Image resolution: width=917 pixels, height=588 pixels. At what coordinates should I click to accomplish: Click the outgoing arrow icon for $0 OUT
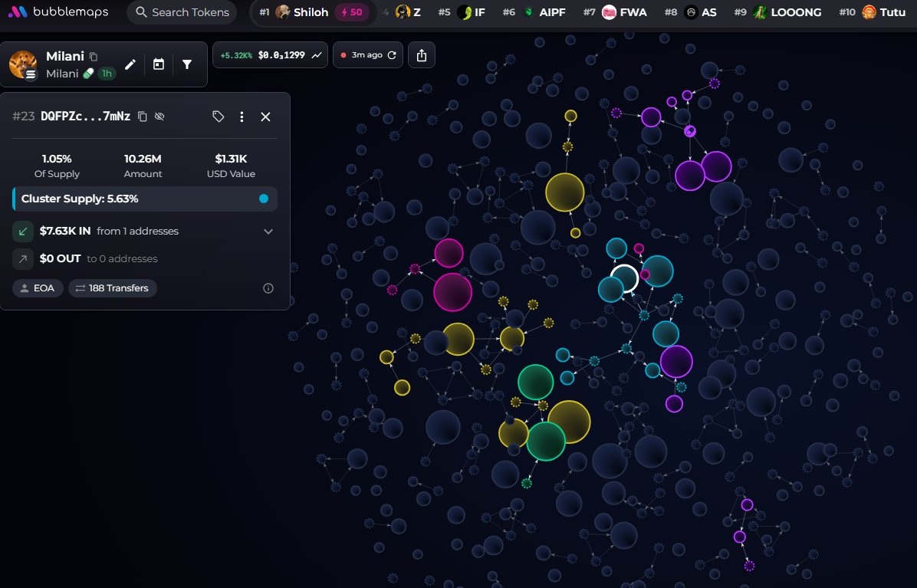(23, 259)
